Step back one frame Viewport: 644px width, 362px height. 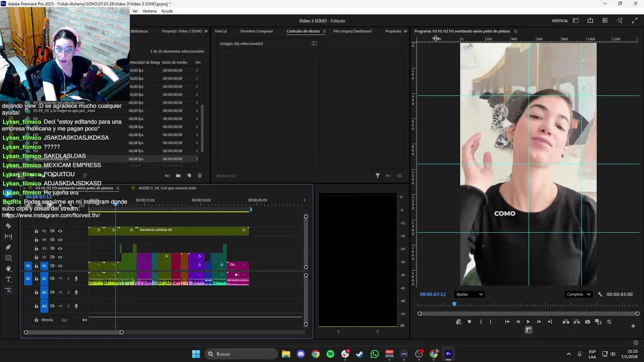[518, 322]
